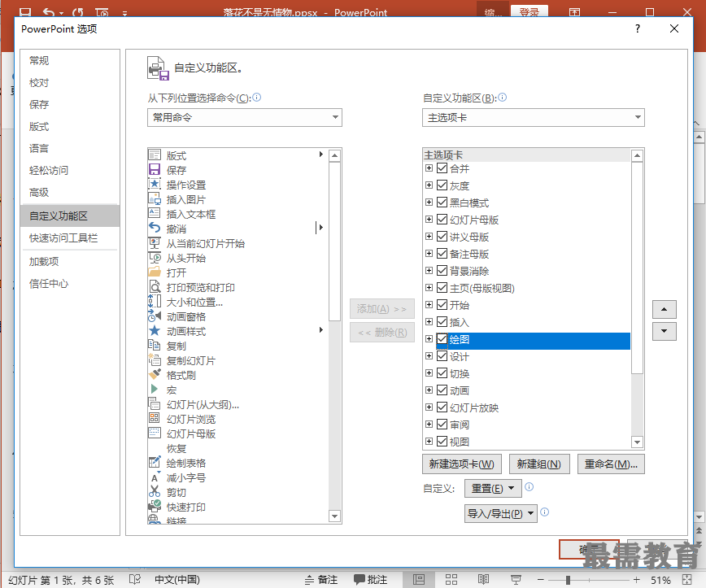
Task: Click the help question mark in dialog title
Action: tap(638, 28)
